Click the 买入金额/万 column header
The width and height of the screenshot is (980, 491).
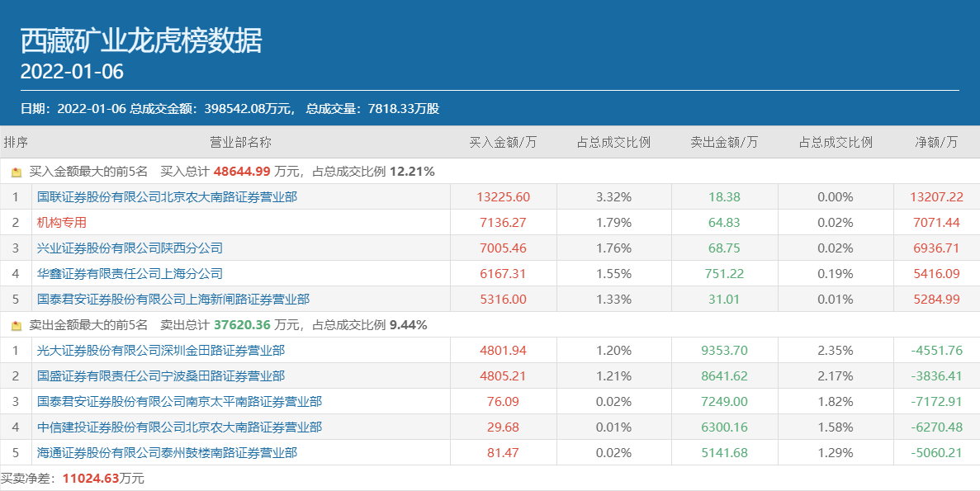coord(503,142)
